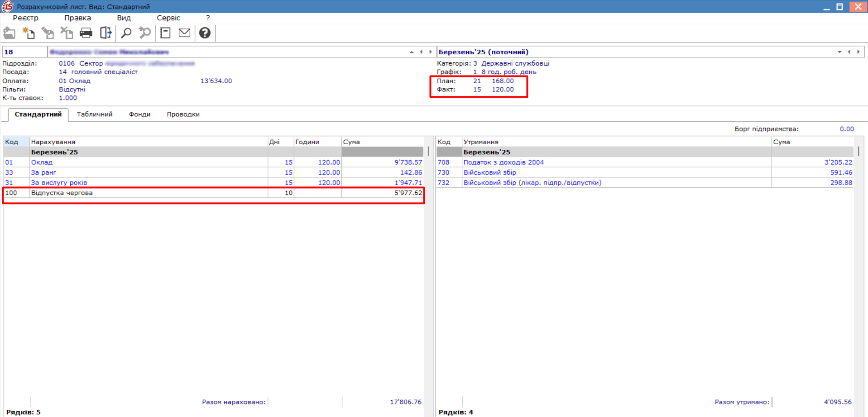Click the Борг підприємства value 0.00
Screen dimensions: 868x417
coord(847,129)
